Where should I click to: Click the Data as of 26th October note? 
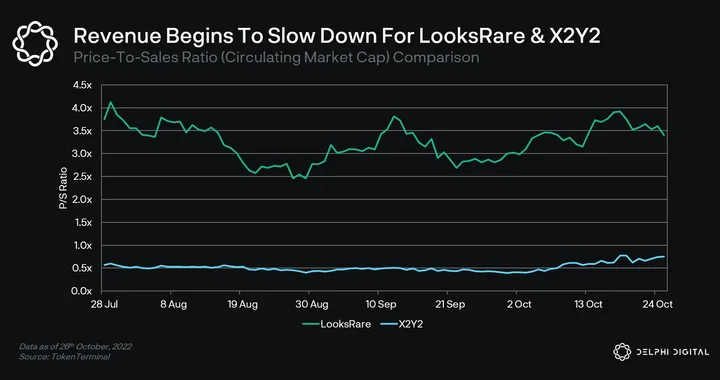tap(75, 346)
